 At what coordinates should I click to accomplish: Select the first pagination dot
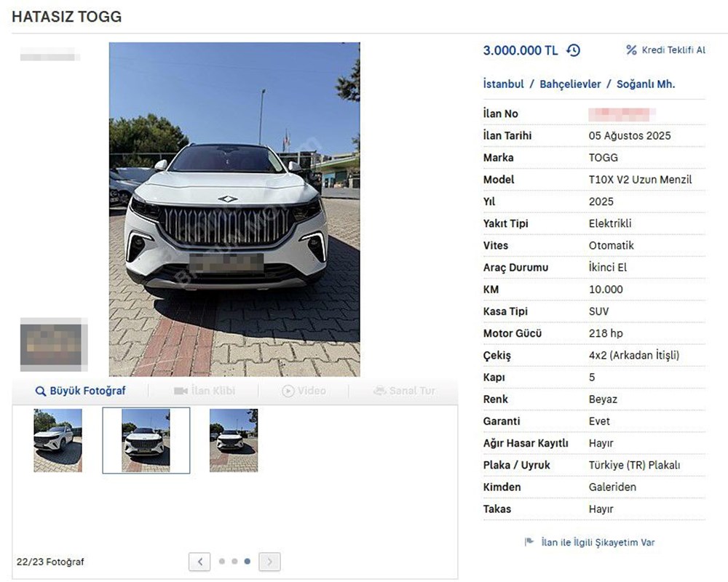tap(221, 562)
